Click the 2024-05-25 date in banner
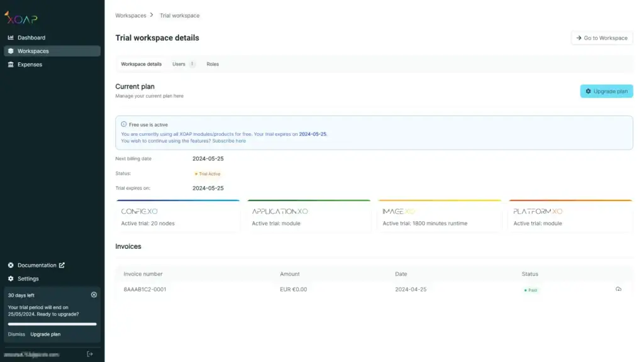The height and width of the screenshot is (362, 644). tap(313, 134)
